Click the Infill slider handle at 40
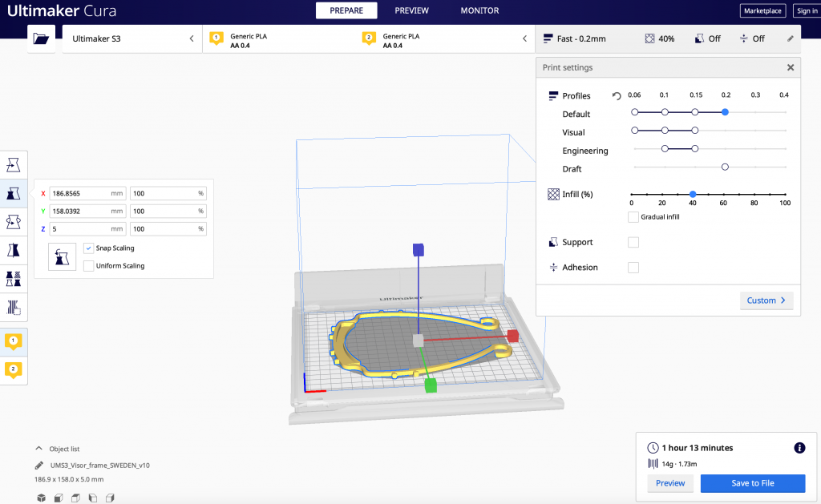821x504 pixels. point(693,194)
